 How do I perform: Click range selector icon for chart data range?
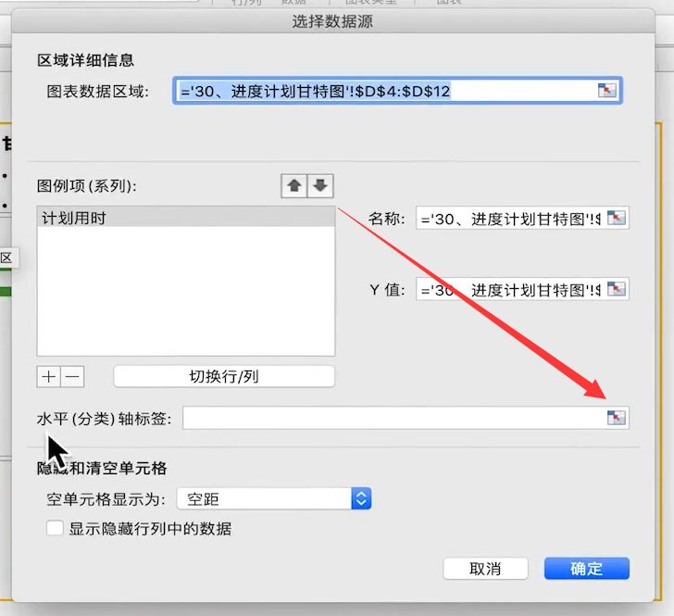tap(607, 91)
